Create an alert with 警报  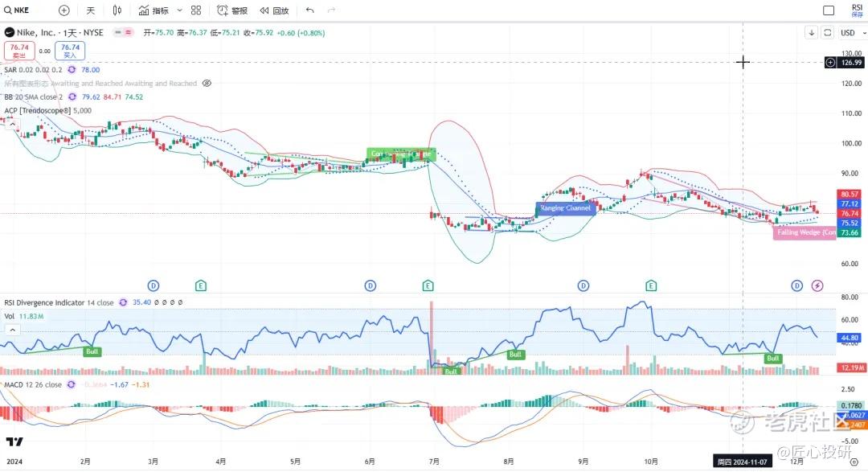coord(232,10)
